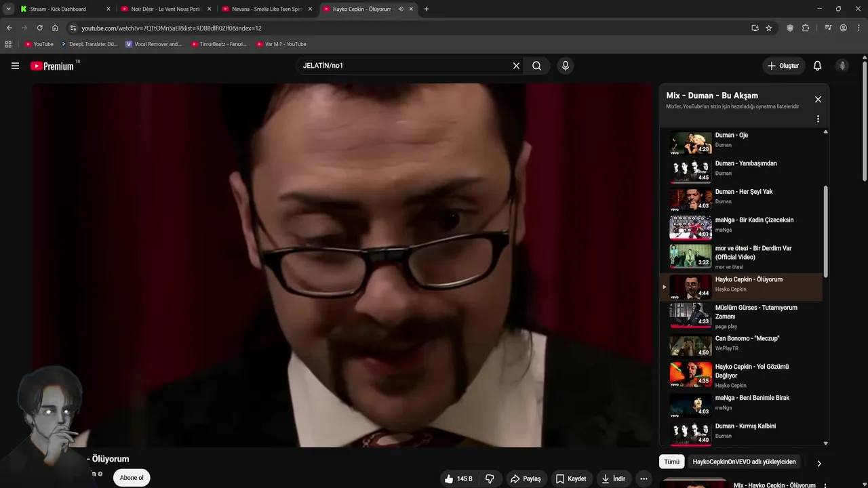Run search with magnifier button
Viewport: 868px width, 488px height.
pos(536,66)
